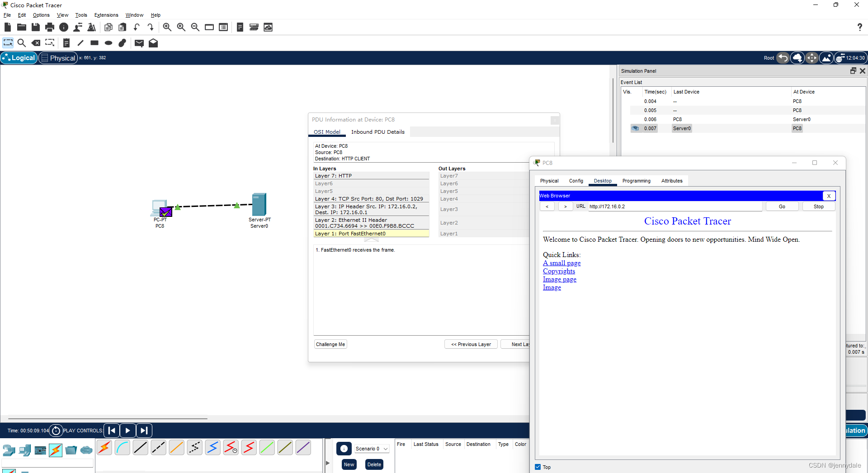Open the 'A small page' link
Viewport: 868px width, 473px height.
562,263
